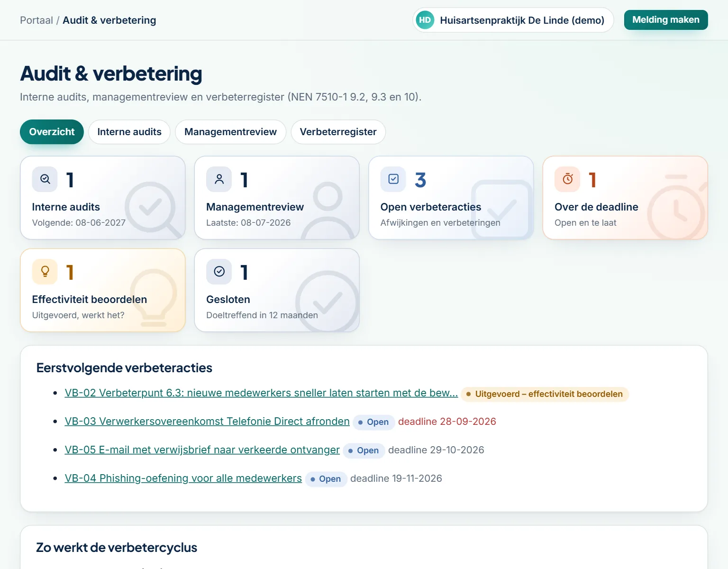This screenshot has height=569, width=728.
Task: Open VB-03 Verwerkersovereenkomst Telefonie Direct link
Action: pos(207,422)
